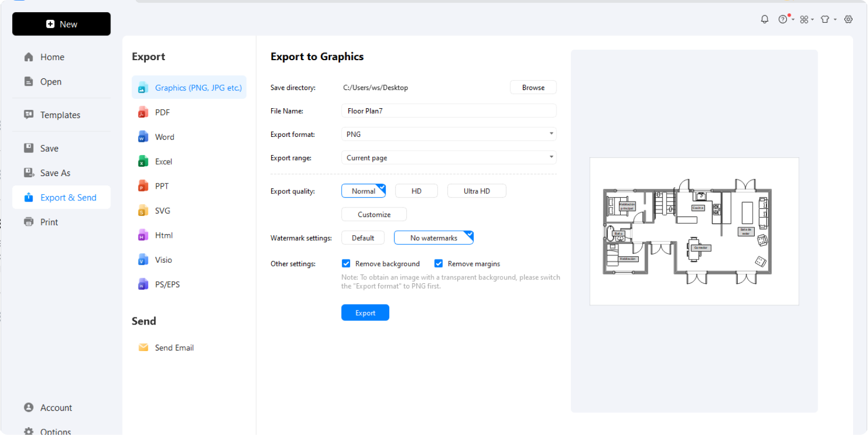Open the Templates menu item

[x=60, y=115]
